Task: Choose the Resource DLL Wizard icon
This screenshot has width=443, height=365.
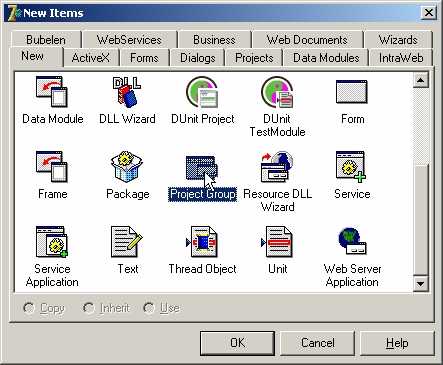Action: [x=277, y=167]
